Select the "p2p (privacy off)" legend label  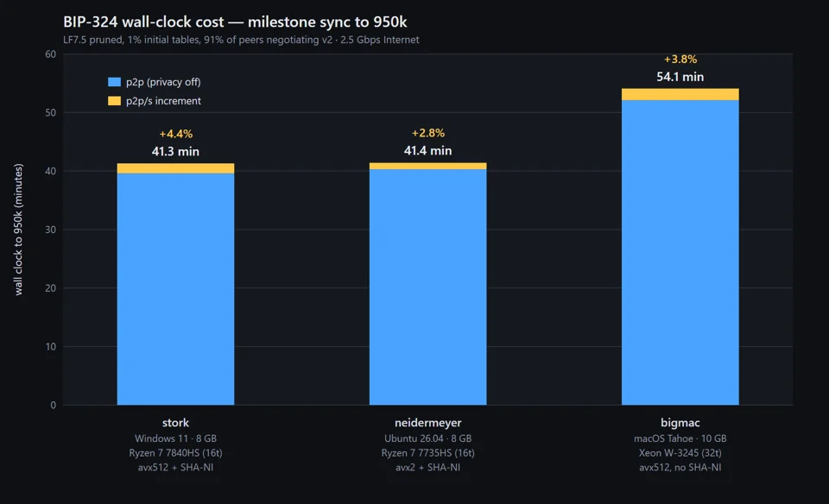click(163, 82)
